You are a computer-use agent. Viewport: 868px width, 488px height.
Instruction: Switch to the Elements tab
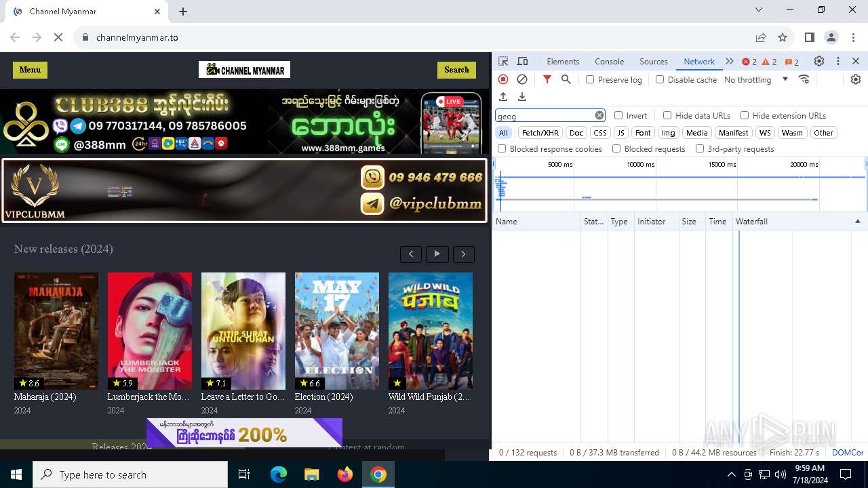563,61
